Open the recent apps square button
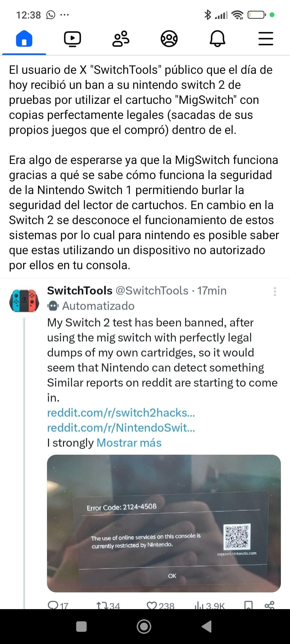The image size is (290, 644). [81, 627]
